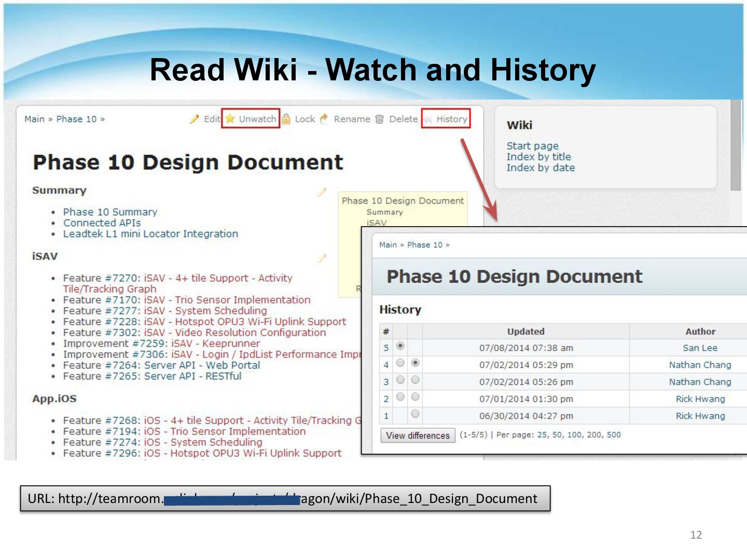The image size is (747, 560).
Task: Open the Start page sidebar link
Action: pyautogui.click(x=533, y=146)
